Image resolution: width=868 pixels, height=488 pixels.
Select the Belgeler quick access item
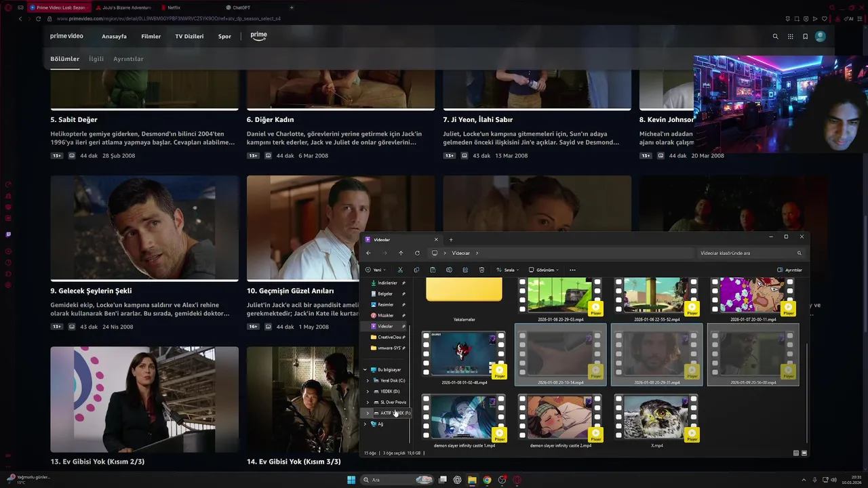pos(385,293)
